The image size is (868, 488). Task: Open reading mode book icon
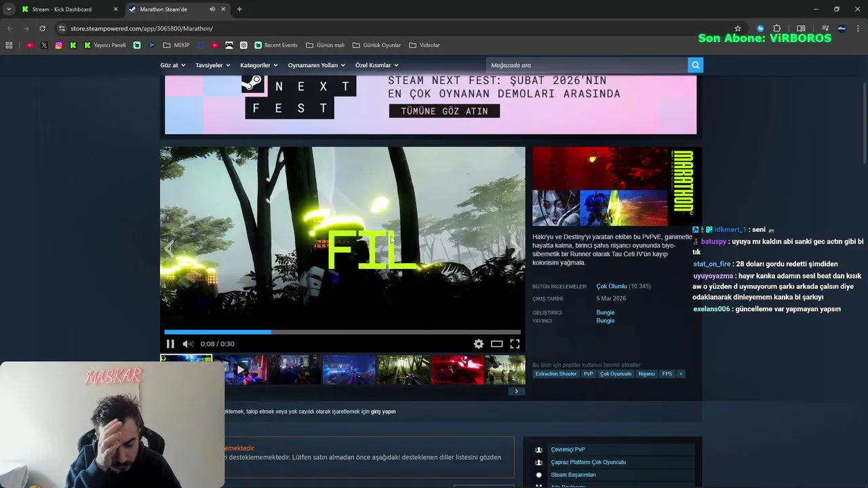[x=801, y=28]
